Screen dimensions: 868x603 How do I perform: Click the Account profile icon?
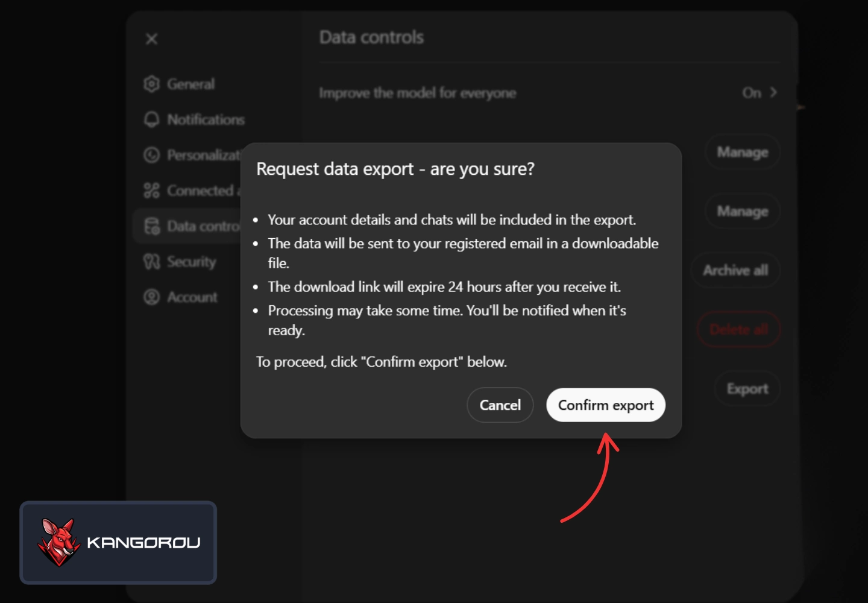coord(151,297)
